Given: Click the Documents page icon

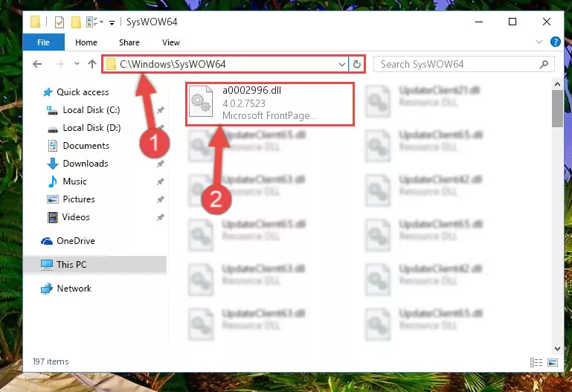Looking at the screenshot, I should (x=53, y=146).
